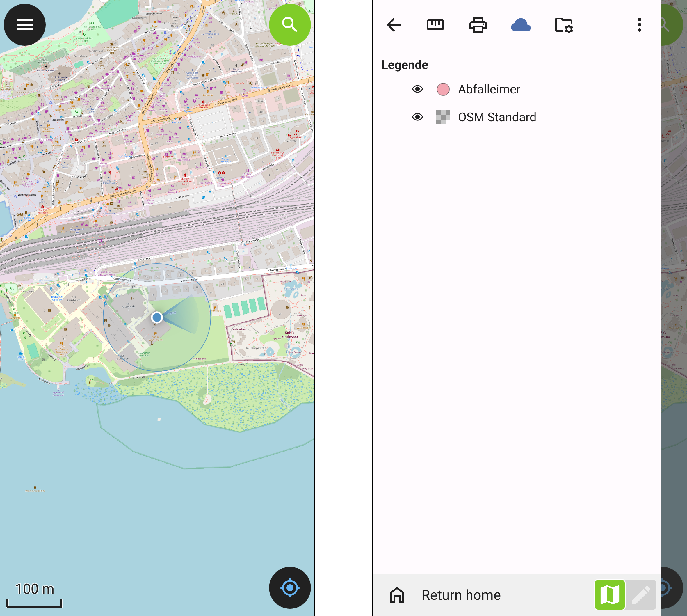Center the map on my location
The image size is (687, 616).
pyautogui.click(x=290, y=588)
